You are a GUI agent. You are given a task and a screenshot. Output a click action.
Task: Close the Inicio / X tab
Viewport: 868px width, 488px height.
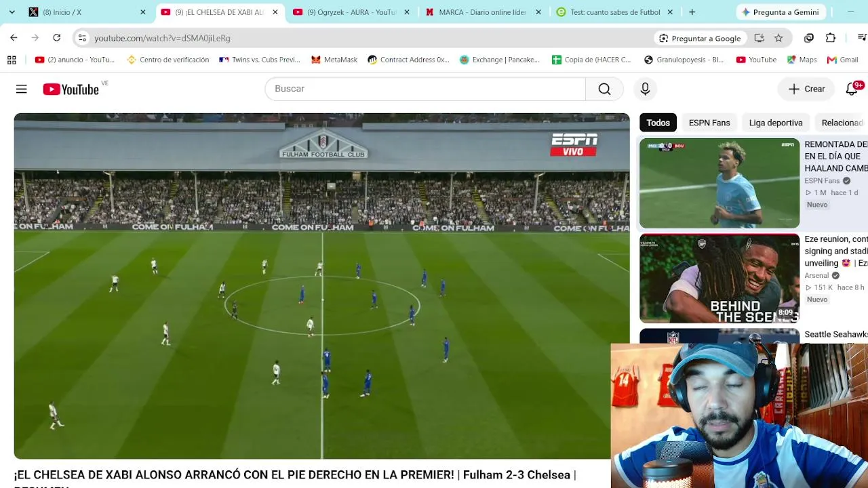click(143, 12)
